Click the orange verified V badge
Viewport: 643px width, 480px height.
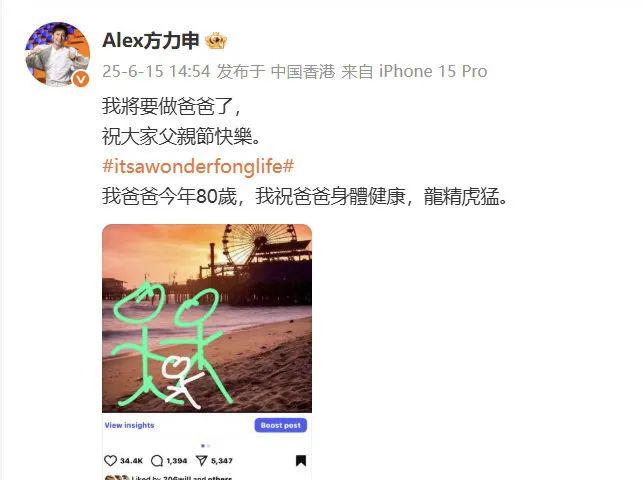[81, 79]
